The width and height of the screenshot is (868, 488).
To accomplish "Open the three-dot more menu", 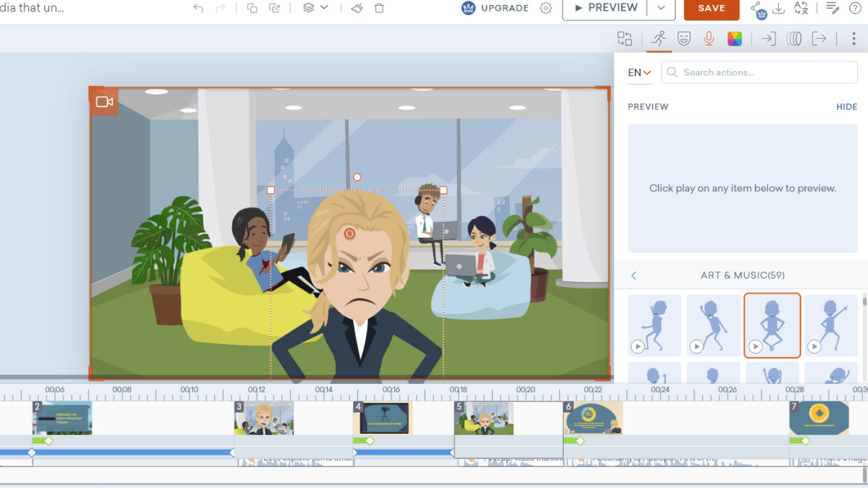I will [854, 39].
